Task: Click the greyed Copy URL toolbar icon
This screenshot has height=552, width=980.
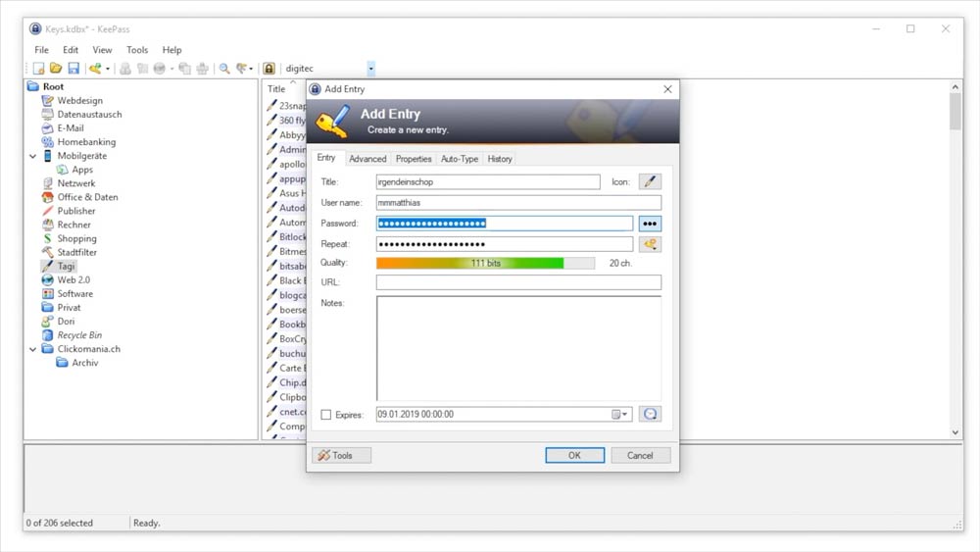Action: [x=184, y=68]
